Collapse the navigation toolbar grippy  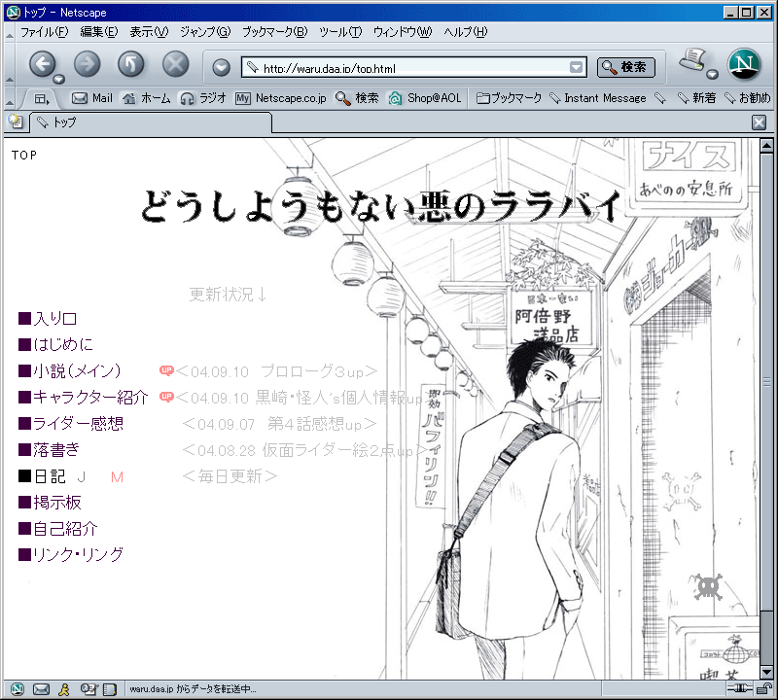pyautogui.click(x=10, y=64)
